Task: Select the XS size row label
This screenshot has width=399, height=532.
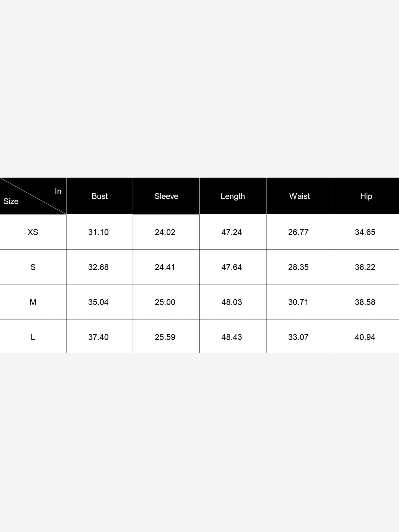Action: click(33, 232)
